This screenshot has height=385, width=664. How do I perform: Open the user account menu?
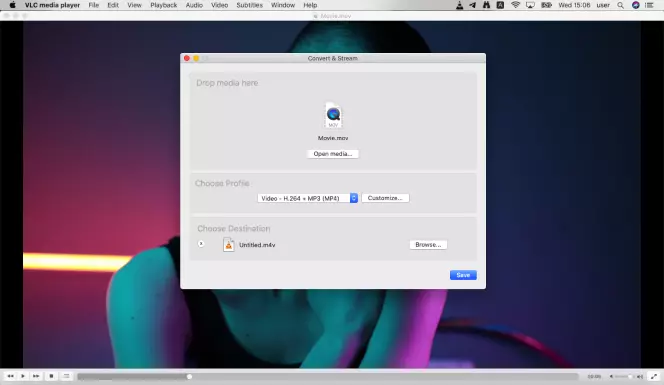coord(603,5)
